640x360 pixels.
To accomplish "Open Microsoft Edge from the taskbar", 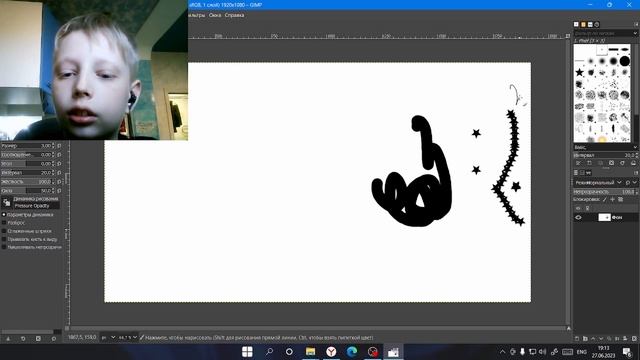I will 352,351.
